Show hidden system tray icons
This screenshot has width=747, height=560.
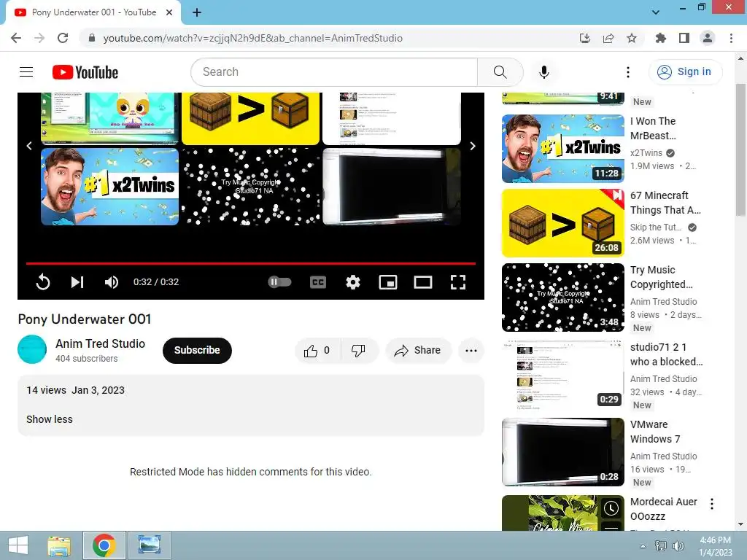tap(643, 546)
